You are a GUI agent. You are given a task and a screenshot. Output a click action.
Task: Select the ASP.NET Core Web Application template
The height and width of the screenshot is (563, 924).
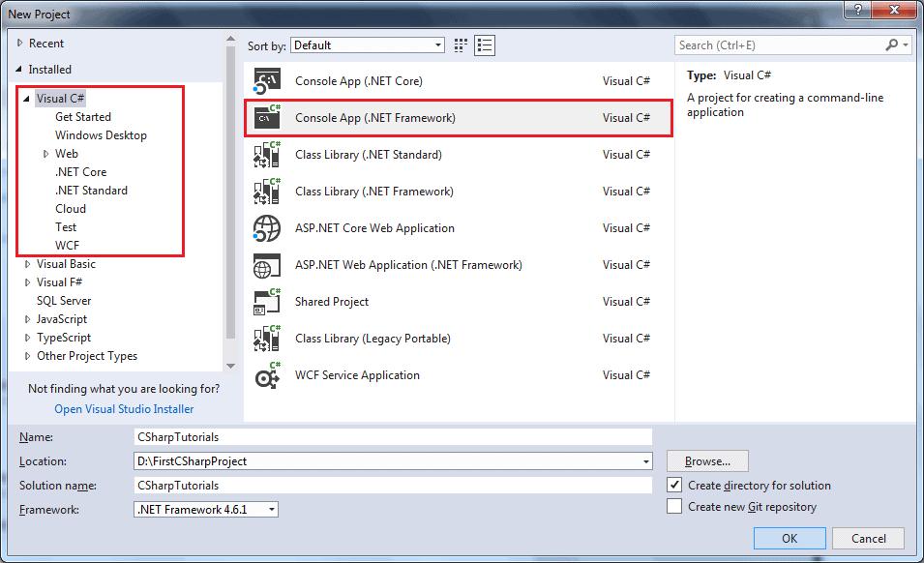[x=373, y=228]
